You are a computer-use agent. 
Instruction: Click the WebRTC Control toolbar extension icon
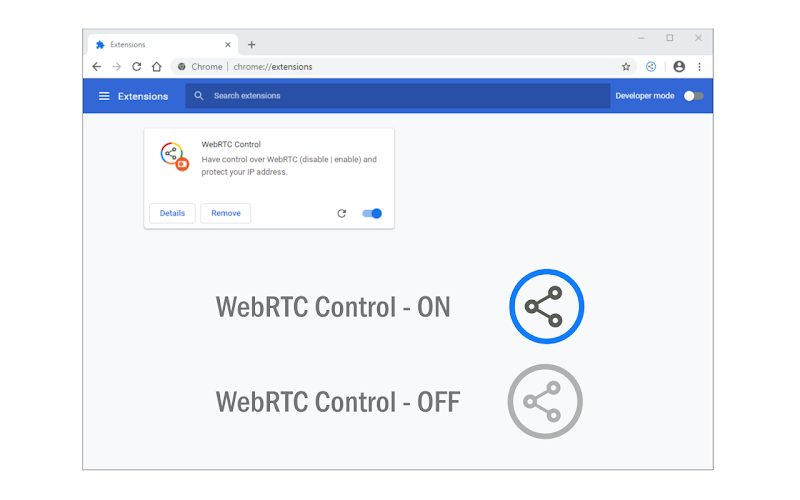651,66
